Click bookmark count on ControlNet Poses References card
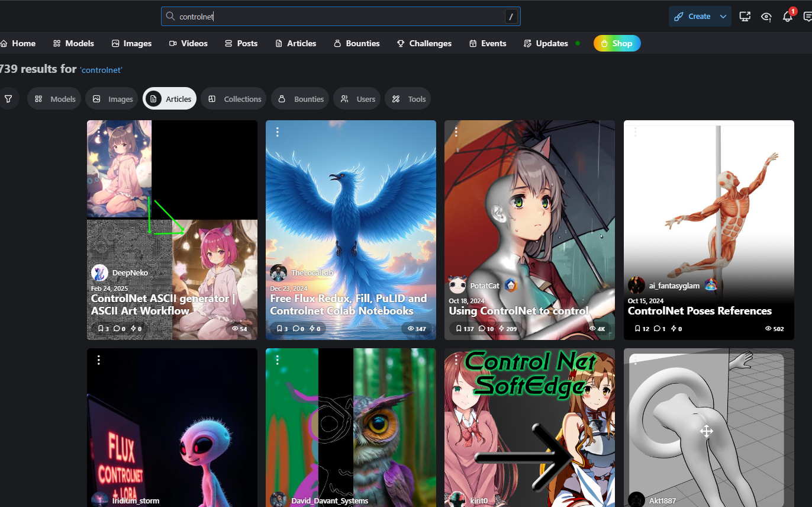 pos(642,328)
